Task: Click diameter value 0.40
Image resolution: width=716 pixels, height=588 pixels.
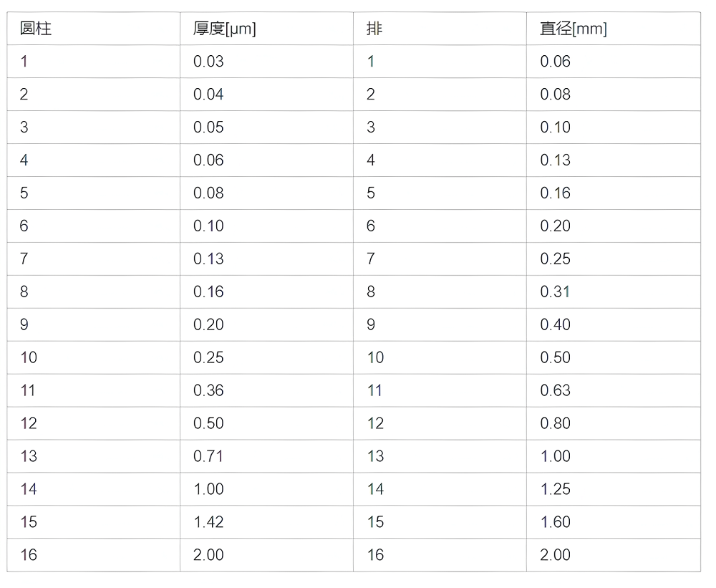Action: 555,324
